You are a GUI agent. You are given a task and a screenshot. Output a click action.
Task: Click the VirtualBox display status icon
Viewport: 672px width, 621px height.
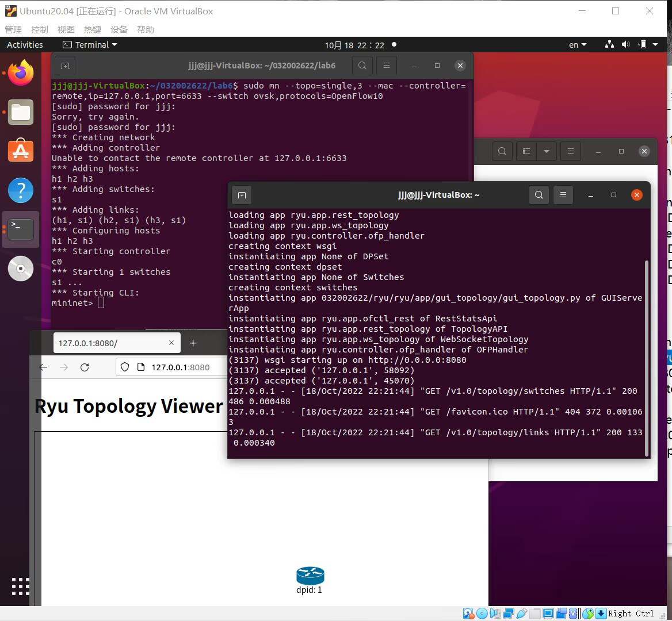548,614
